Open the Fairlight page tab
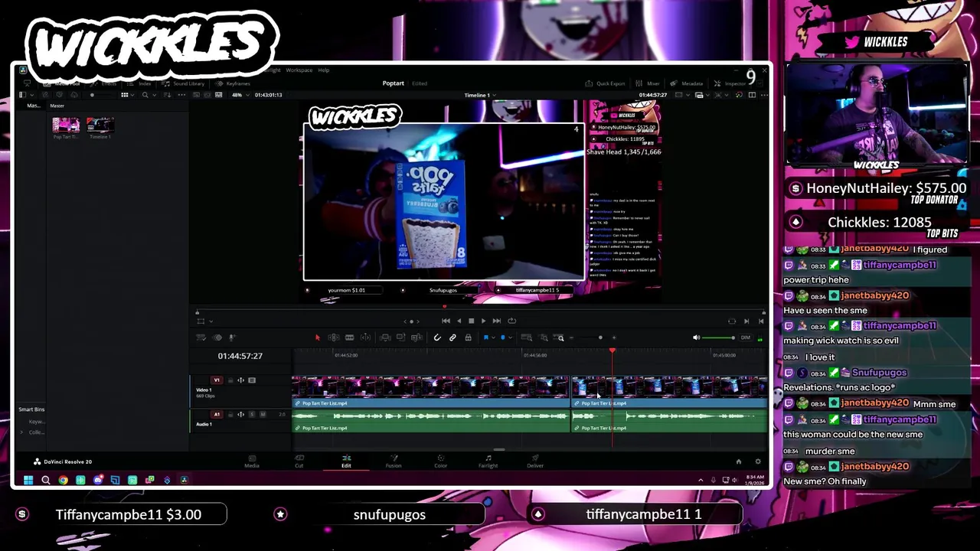 click(x=488, y=461)
